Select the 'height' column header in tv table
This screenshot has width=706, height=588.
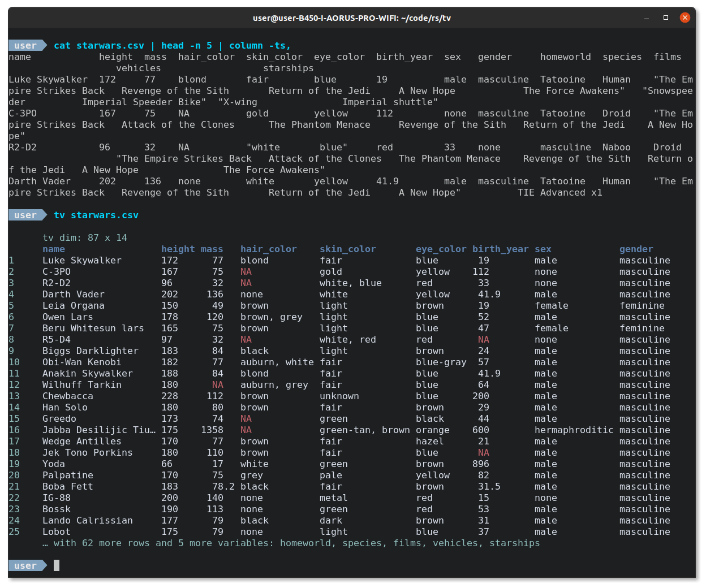(x=178, y=249)
